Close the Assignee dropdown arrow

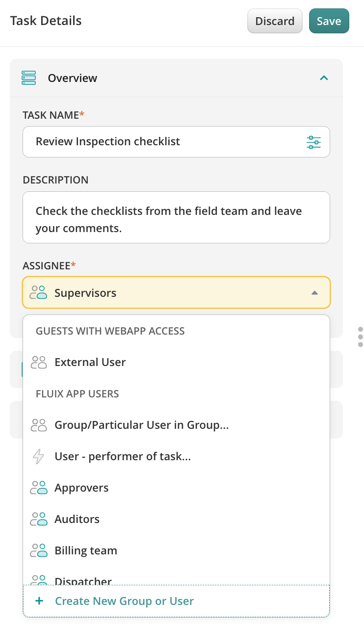click(314, 293)
